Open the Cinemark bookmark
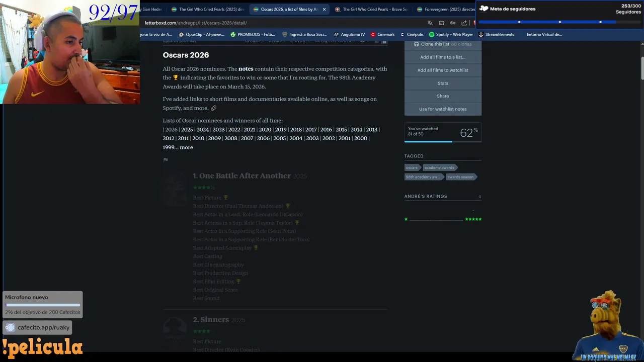This screenshot has height=362, width=644. point(382,35)
